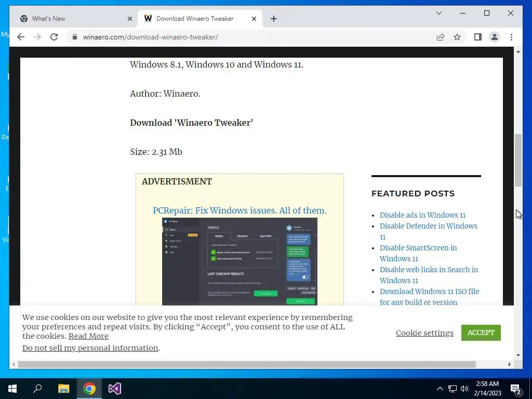Click the vertical scrollbar thumb
Image resolution: width=532 pixels, height=399 pixels.
click(518, 160)
